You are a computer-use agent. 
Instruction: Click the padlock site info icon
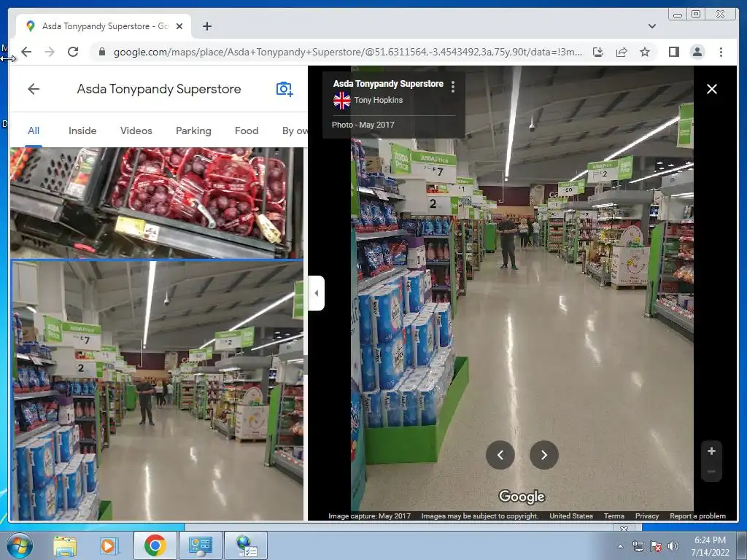pyautogui.click(x=101, y=52)
